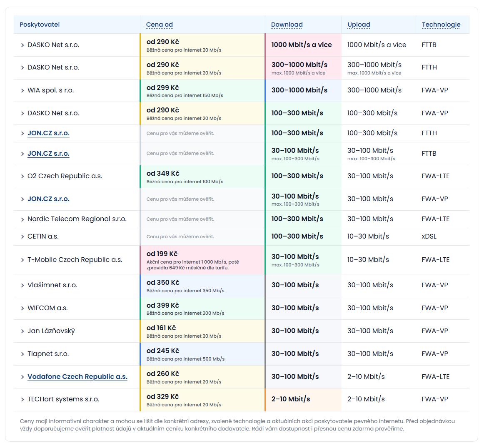The height and width of the screenshot is (448, 484).
Task: Select the T-Mobile od 199 Kč price cell
Action: [202, 260]
